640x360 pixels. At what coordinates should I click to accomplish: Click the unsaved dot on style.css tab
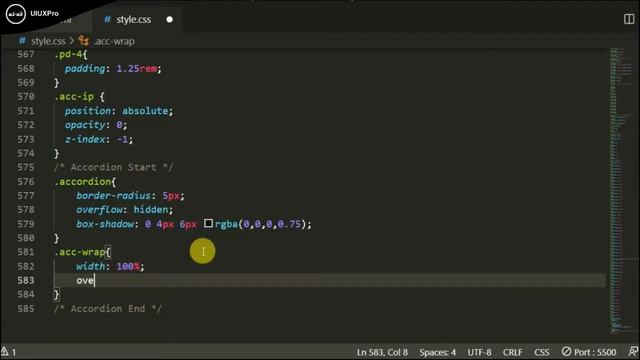tap(169, 20)
